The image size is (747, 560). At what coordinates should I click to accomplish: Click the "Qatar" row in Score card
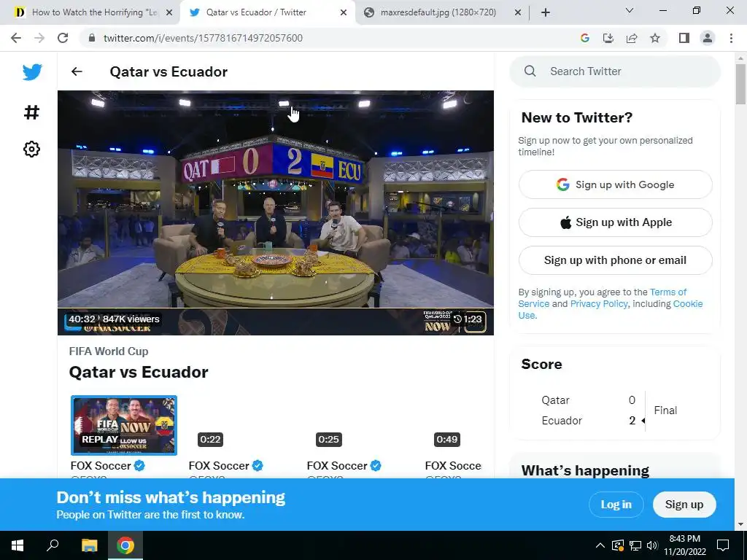(589, 400)
